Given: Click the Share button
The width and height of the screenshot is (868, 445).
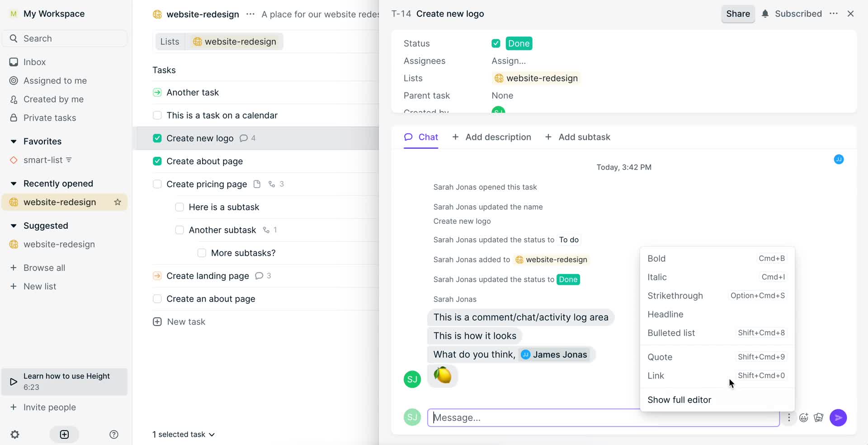Looking at the screenshot, I should pos(738,14).
